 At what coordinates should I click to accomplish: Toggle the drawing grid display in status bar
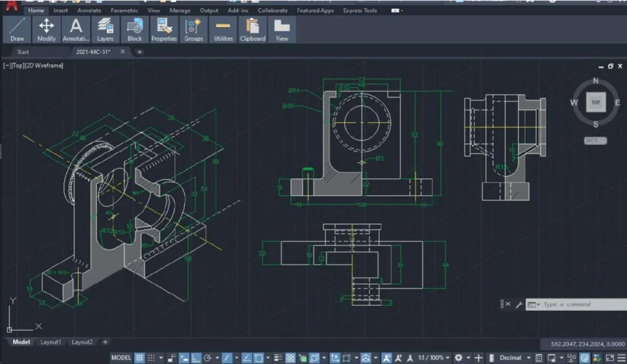click(140, 358)
